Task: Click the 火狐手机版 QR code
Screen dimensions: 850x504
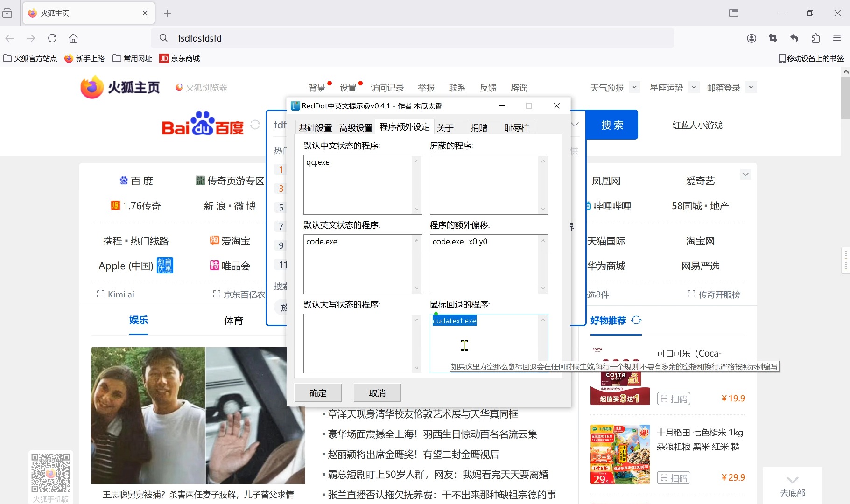Action: pyautogui.click(x=51, y=473)
